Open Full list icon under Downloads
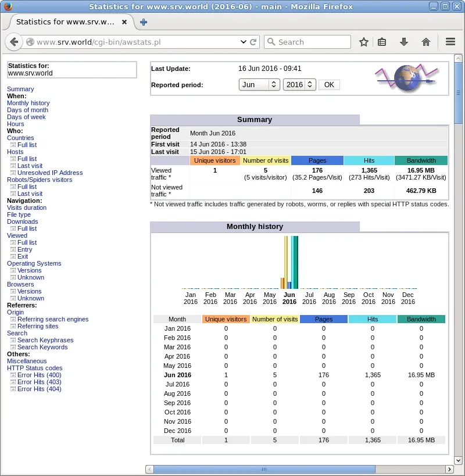Image resolution: width=465 pixels, height=476 pixels. click(x=13, y=228)
